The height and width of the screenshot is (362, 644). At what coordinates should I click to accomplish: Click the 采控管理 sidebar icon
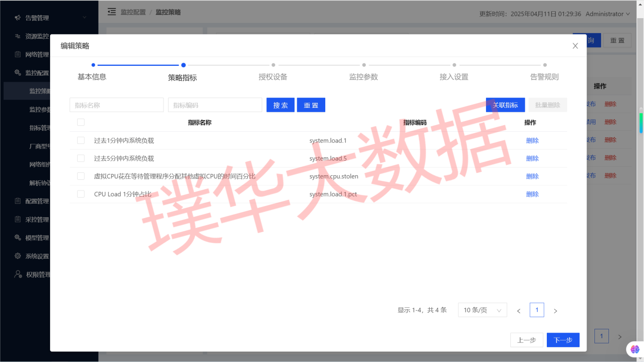[18, 220]
